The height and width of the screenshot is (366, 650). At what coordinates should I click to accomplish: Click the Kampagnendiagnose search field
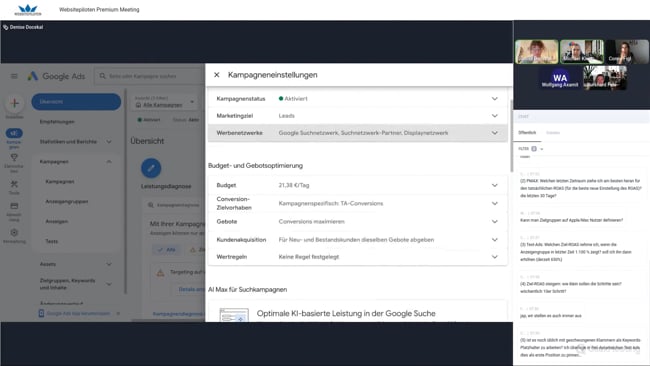(175, 205)
